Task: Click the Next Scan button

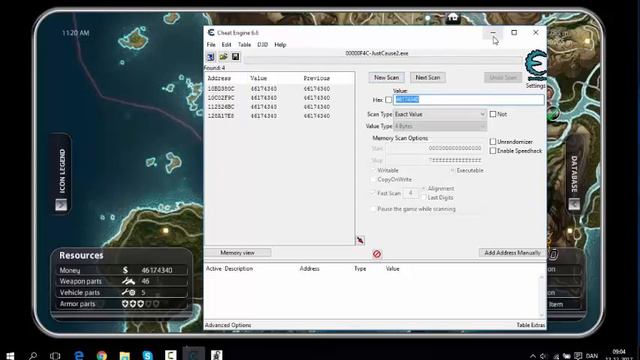Action: [x=428, y=78]
